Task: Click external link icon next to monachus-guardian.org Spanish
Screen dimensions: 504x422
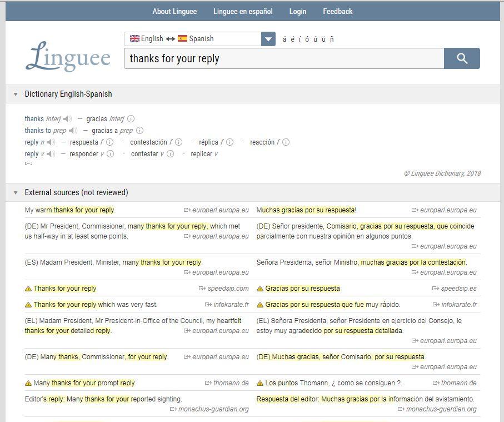Action: click(401, 409)
